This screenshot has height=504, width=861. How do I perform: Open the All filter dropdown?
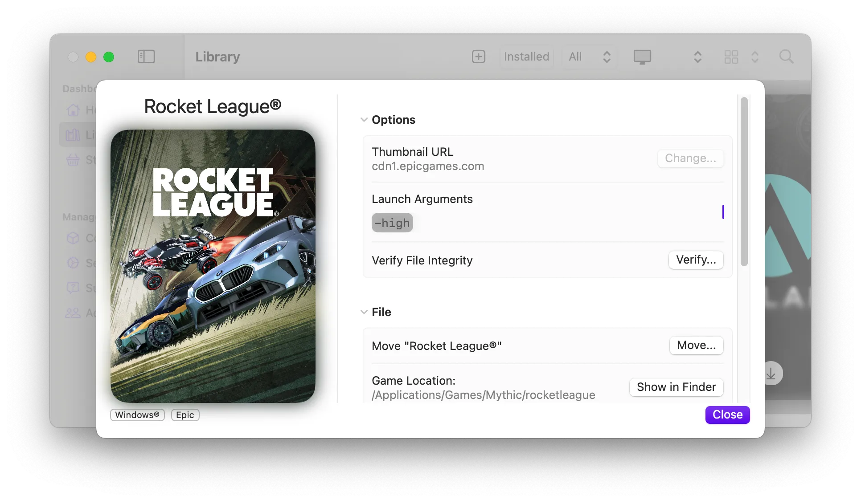(589, 57)
